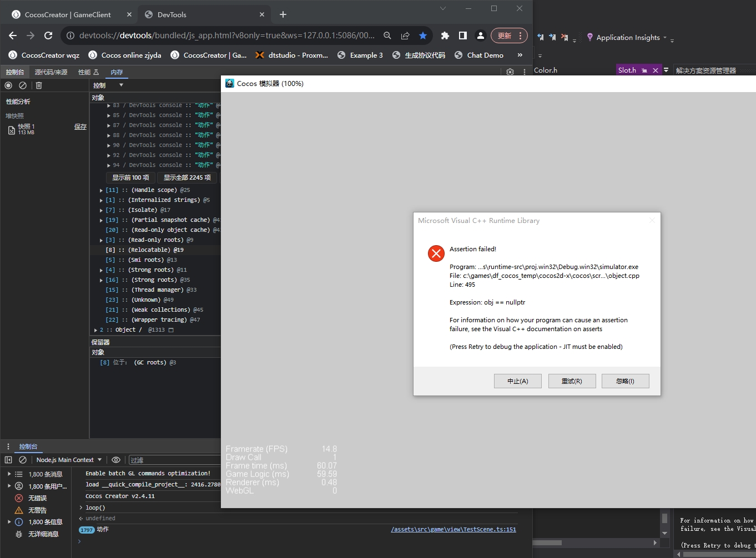Clear all profiles icon in Memory panel
The height and width of the screenshot is (558, 756).
point(23,85)
